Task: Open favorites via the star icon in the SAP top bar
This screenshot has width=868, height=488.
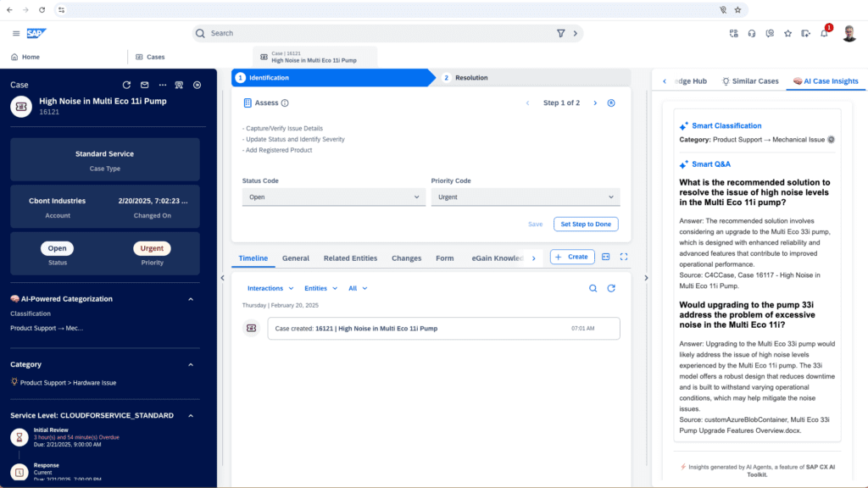Action: coord(787,33)
